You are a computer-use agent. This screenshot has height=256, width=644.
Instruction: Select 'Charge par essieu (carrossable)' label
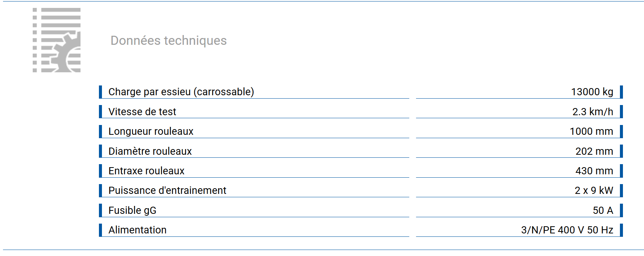click(181, 92)
